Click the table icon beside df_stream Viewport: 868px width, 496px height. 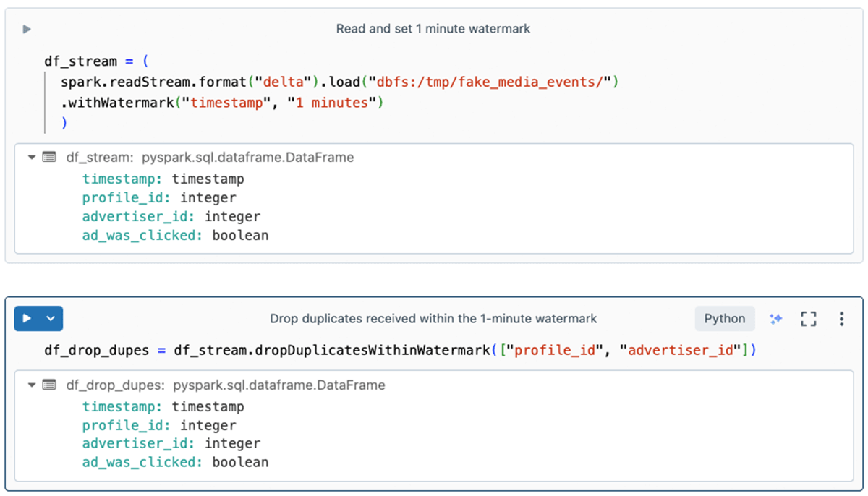(49, 157)
